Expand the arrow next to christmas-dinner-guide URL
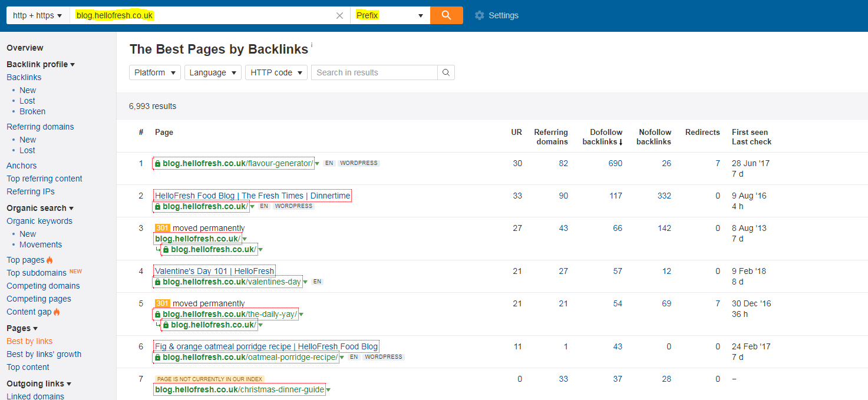This screenshot has height=400, width=868. (328, 390)
